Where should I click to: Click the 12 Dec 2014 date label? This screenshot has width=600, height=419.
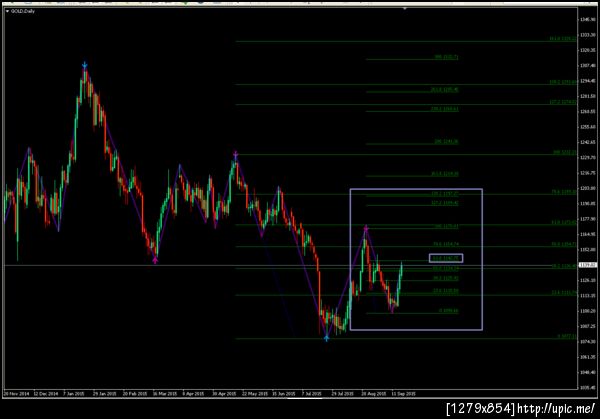[x=46, y=393]
